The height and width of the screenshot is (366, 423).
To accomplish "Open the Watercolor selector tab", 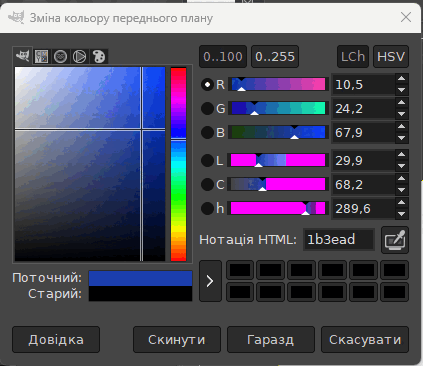I will click(61, 56).
